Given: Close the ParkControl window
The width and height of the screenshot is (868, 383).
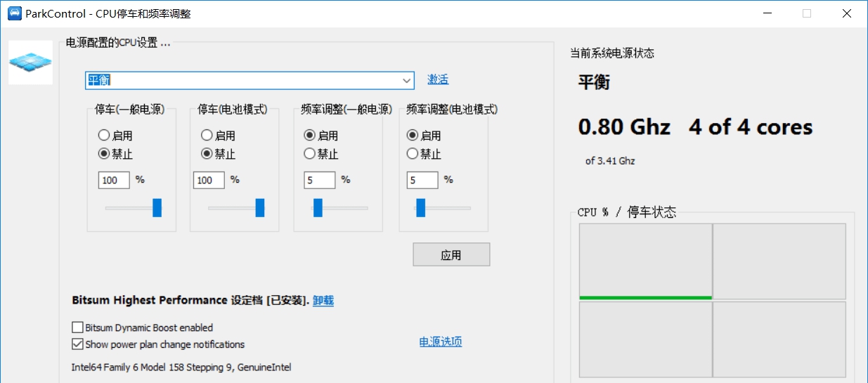Looking at the screenshot, I should [x=846, y=13].
